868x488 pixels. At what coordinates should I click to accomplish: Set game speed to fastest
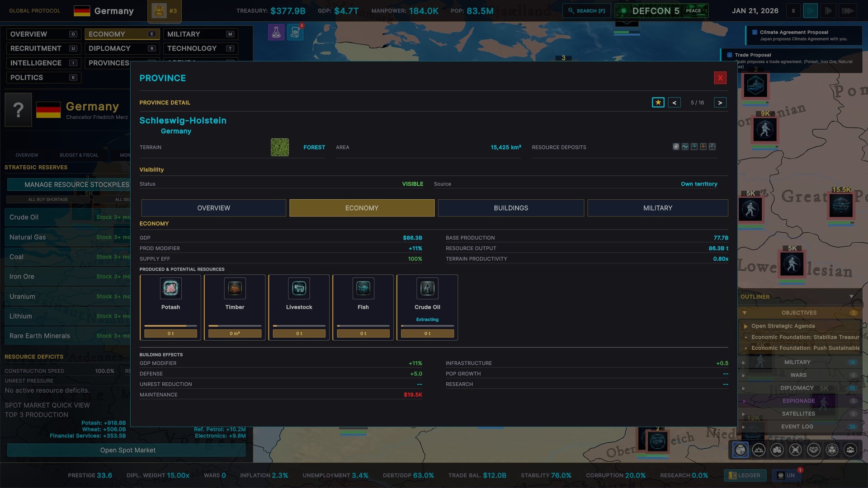848,11
